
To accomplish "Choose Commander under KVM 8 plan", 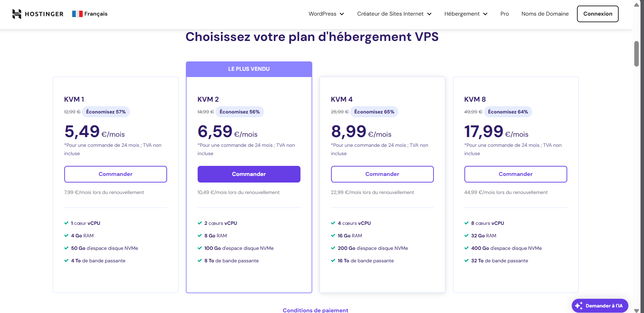I will (x=516, y=174).
